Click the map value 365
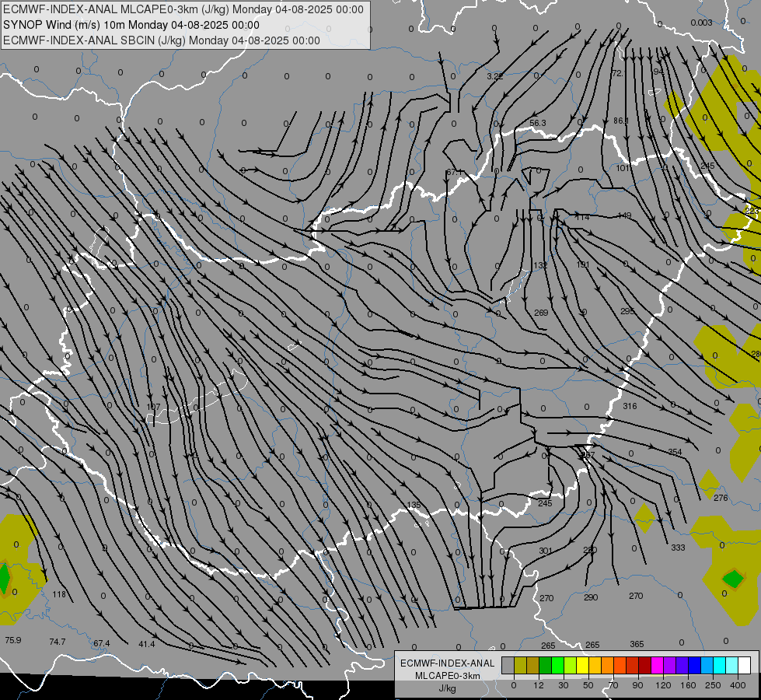This screenshot has height=700, width=761. click(637, 644)
